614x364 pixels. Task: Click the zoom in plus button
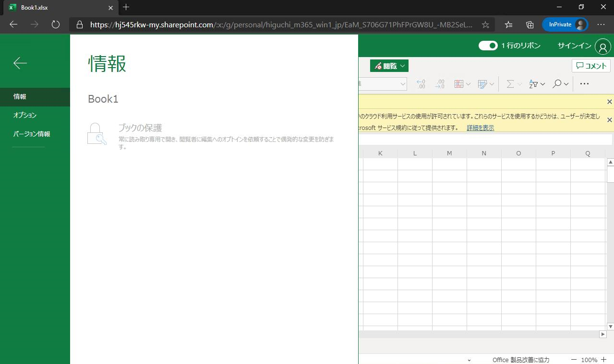603,360
